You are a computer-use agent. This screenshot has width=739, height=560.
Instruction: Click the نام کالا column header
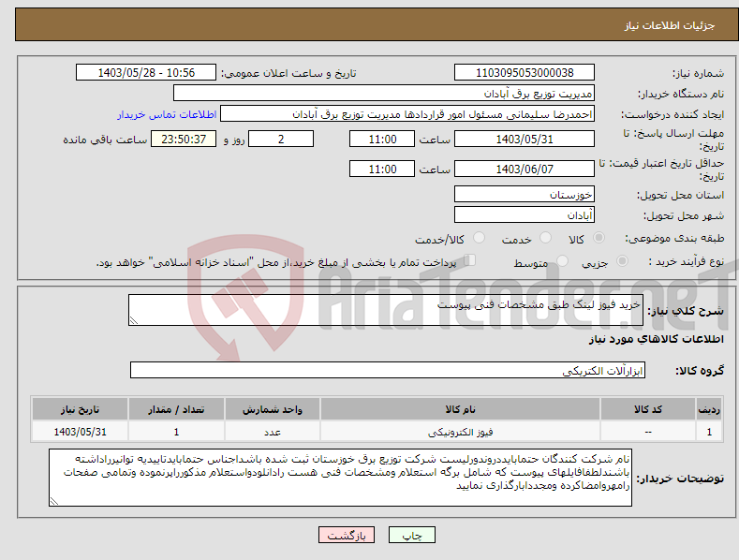460,409
